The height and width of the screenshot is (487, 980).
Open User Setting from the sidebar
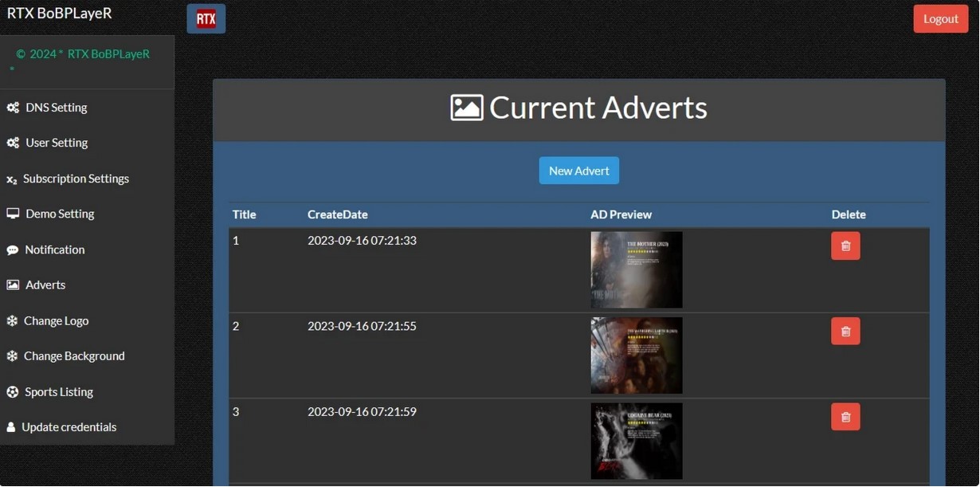[x=57, y=143]
